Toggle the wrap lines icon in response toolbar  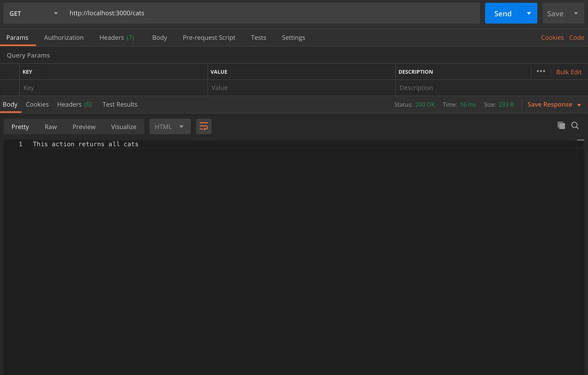(x=204, y=127)
